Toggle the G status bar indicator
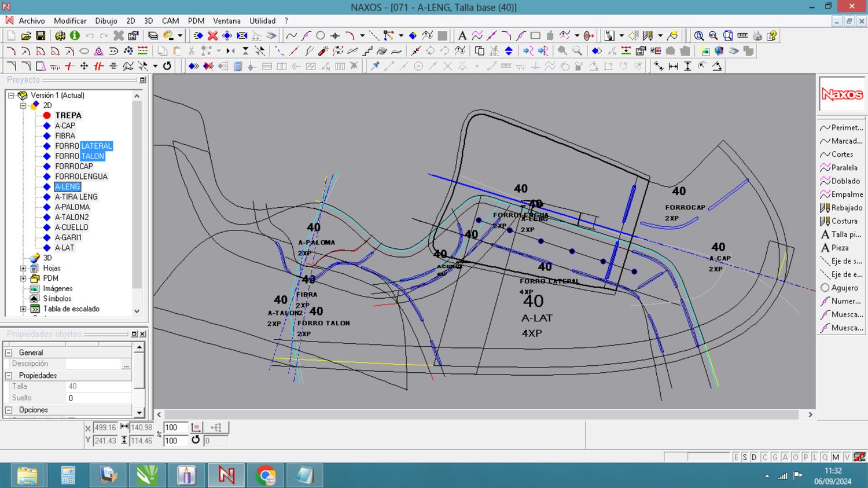 click(x=775, y=457)
